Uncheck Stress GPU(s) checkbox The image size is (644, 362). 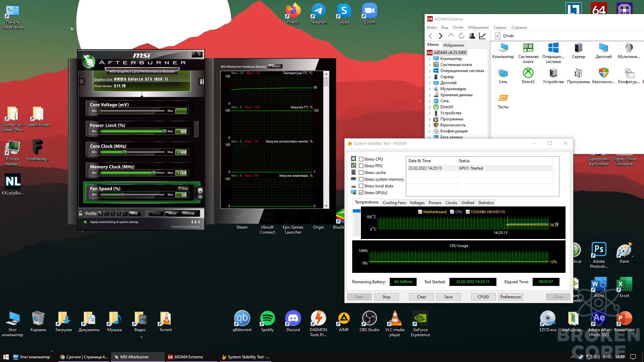pyautogui.click(x=361, y=193)
